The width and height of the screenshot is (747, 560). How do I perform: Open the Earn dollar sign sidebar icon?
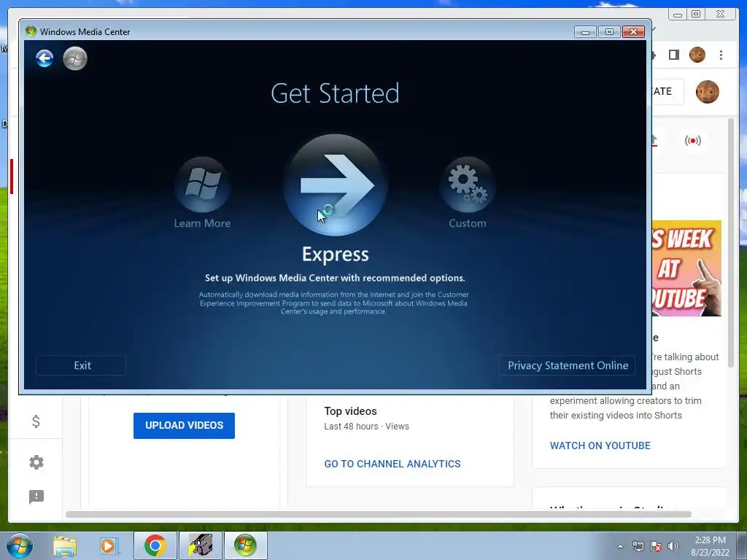(36, 421)
